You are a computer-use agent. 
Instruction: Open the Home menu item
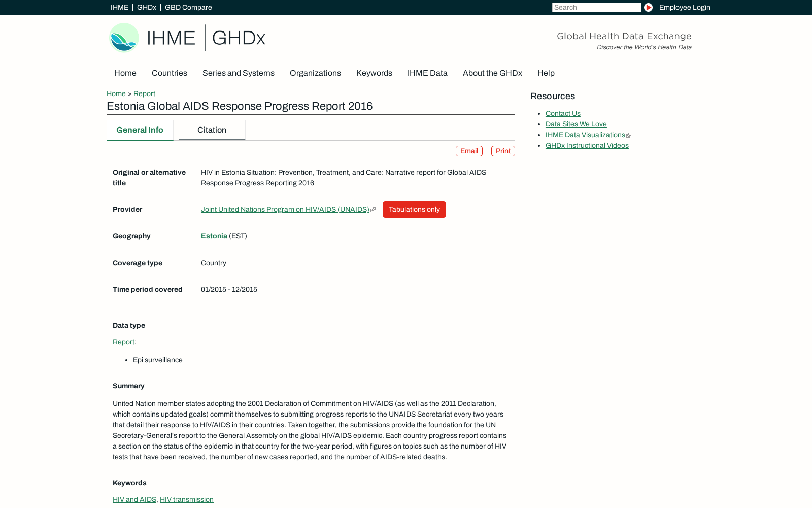point(125,73)
